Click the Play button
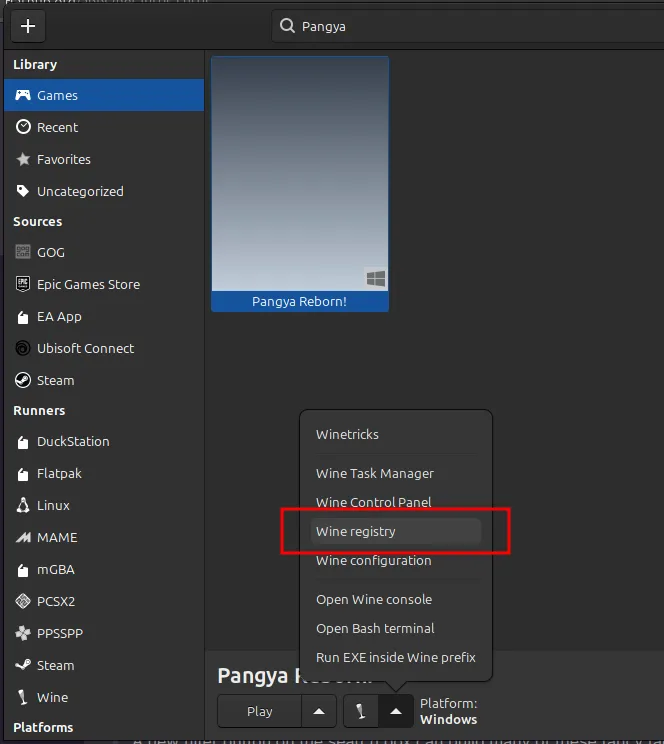This screenshot has width=664, height=744. coord(260,711)
